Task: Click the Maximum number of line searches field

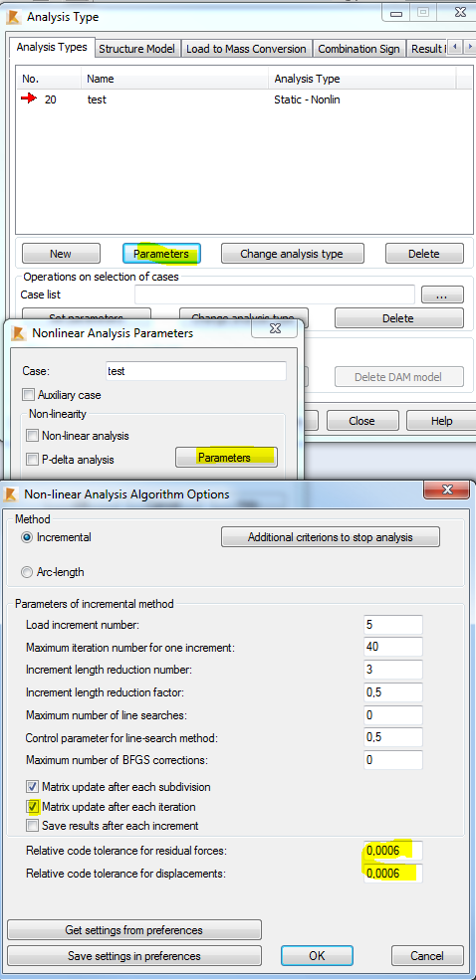Action: coord(392,715)
